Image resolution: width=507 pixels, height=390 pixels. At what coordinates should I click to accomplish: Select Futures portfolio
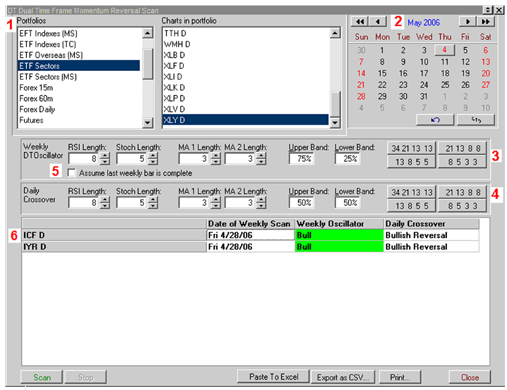click(x=79, y=120)
